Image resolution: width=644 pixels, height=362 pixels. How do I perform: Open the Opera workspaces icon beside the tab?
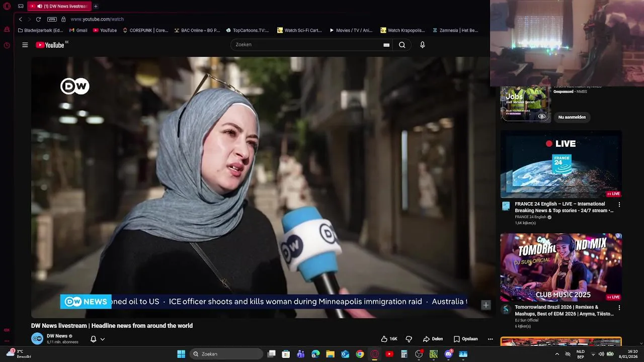click(21, 7)
